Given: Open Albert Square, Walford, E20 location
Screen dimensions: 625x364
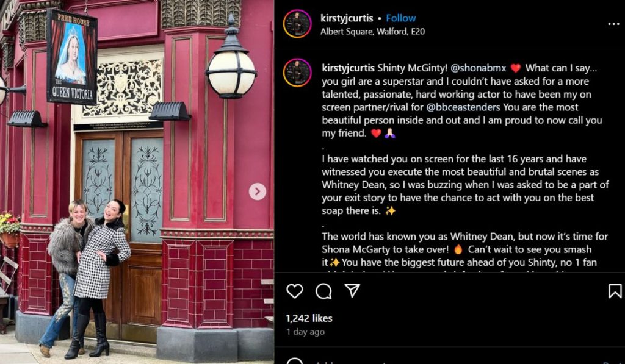Looking at the screenshot, I should (373, 32).
